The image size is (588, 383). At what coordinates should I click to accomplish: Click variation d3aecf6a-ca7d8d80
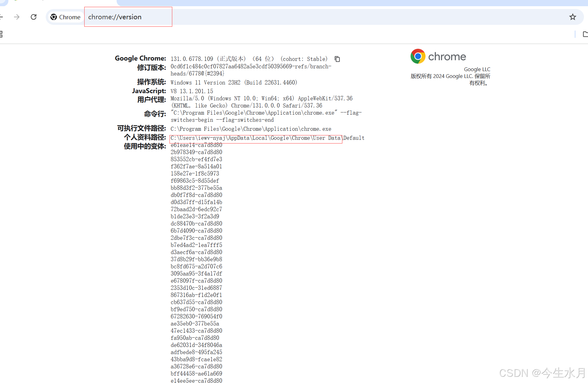coord(197,252)
